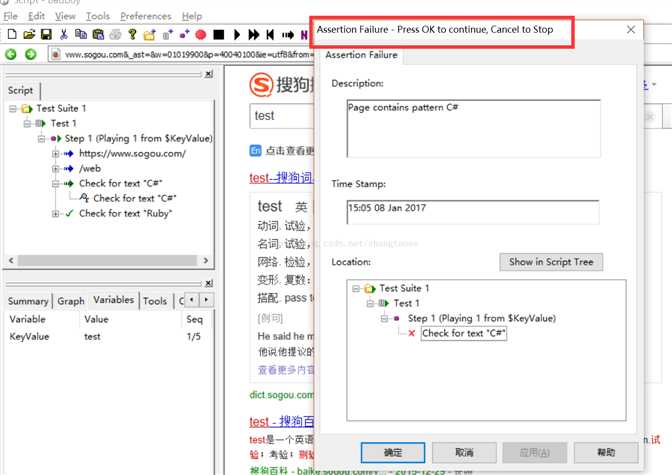
Task: Go forward with the green right arrow
Action: click(x=31, y=54)
